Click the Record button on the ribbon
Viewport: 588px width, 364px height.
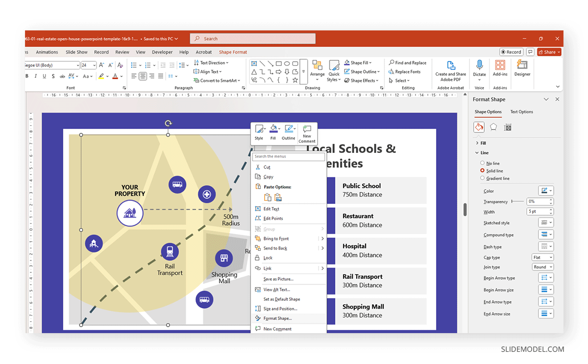[511, 51]
